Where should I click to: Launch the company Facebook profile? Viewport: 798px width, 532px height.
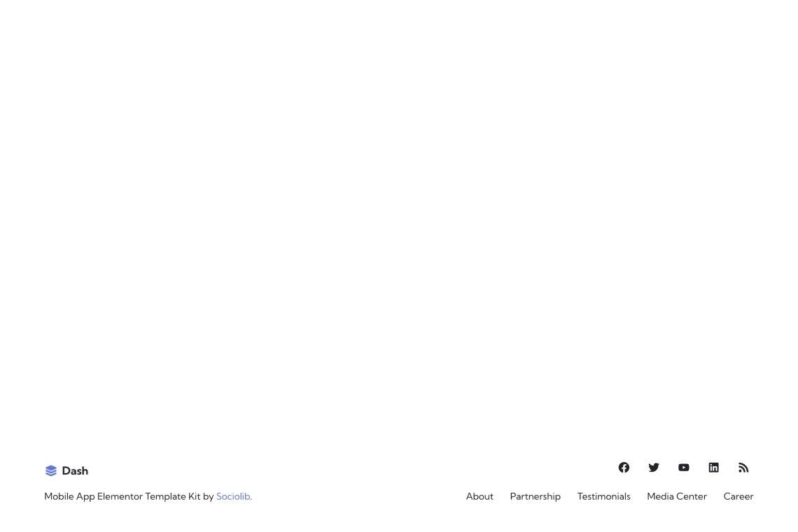(x=624, y=468)
